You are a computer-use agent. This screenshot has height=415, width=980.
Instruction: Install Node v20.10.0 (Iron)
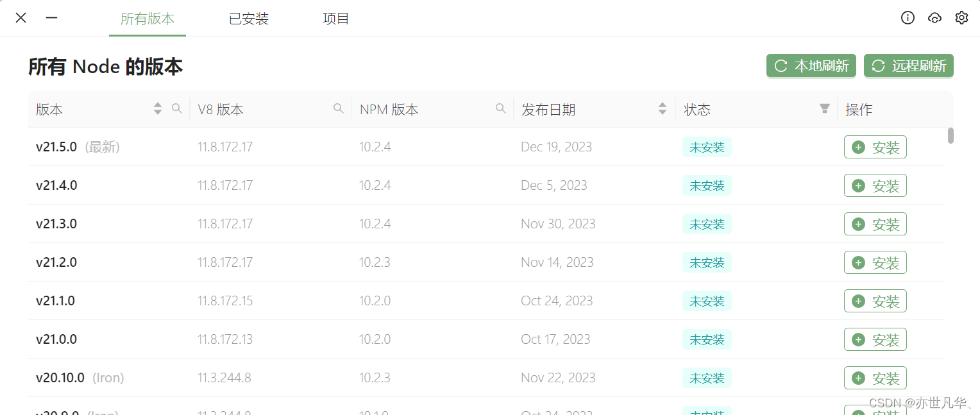coord(875,378)
